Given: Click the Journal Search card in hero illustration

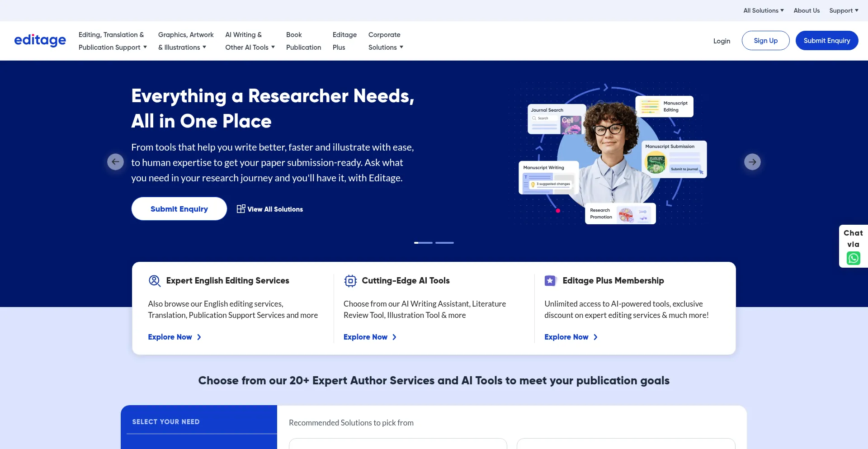Looking at the screenshot, I should [557, 119].
